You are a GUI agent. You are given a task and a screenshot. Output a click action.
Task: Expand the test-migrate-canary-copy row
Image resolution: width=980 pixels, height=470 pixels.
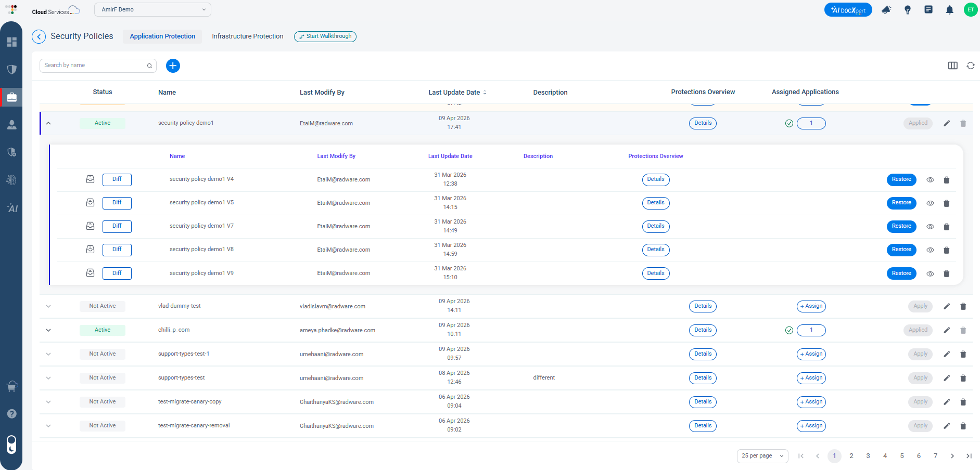pos(48,402)
